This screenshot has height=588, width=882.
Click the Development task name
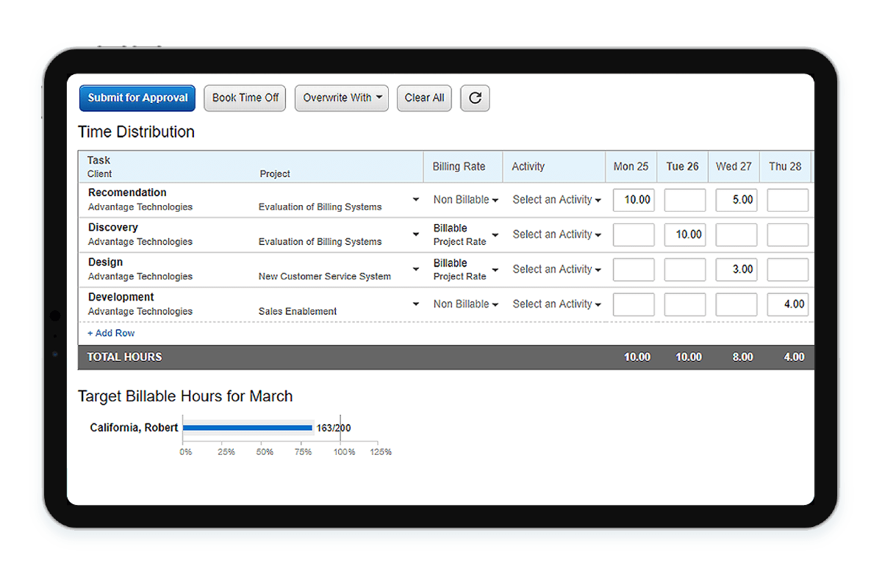point(121,297)
